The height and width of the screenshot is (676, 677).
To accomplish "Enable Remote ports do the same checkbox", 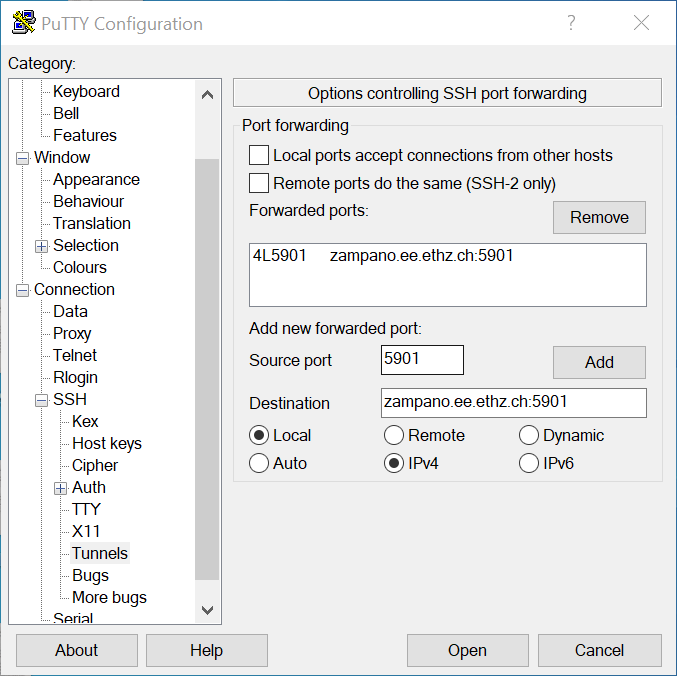I will [259, 183].
